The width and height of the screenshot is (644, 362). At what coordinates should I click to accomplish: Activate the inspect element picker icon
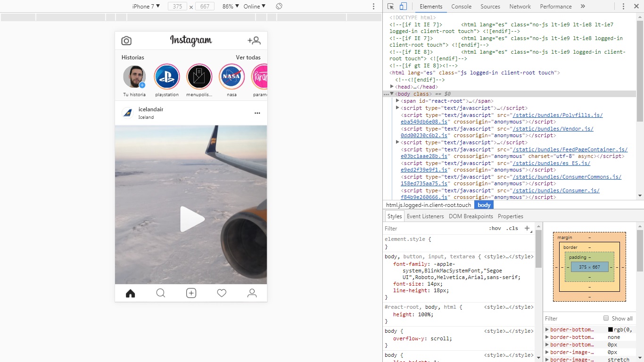click(x=390, y=7)
